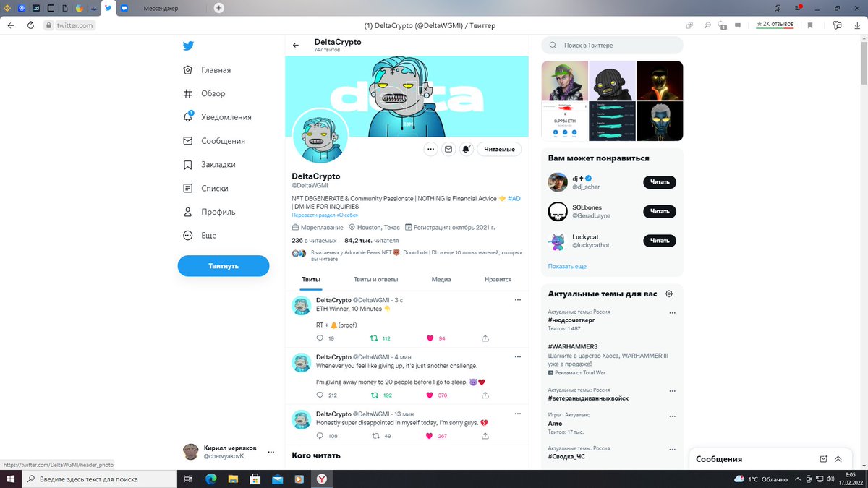Click Показать еще under suggestions
Image resolution: width=868 pixels, height=488 pixels.
pyautogui.click(x=567, y=267)
